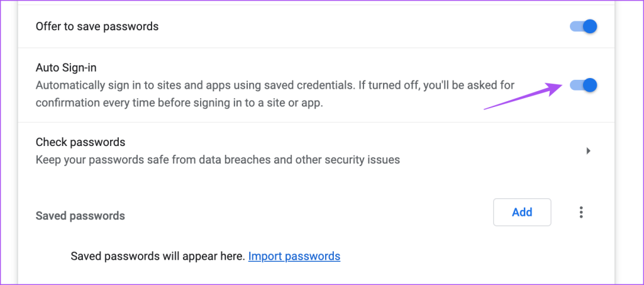The image size is (644, 285).
Task: Click the 'confirmation every time' description line
Action: click(x=179, y=103)
